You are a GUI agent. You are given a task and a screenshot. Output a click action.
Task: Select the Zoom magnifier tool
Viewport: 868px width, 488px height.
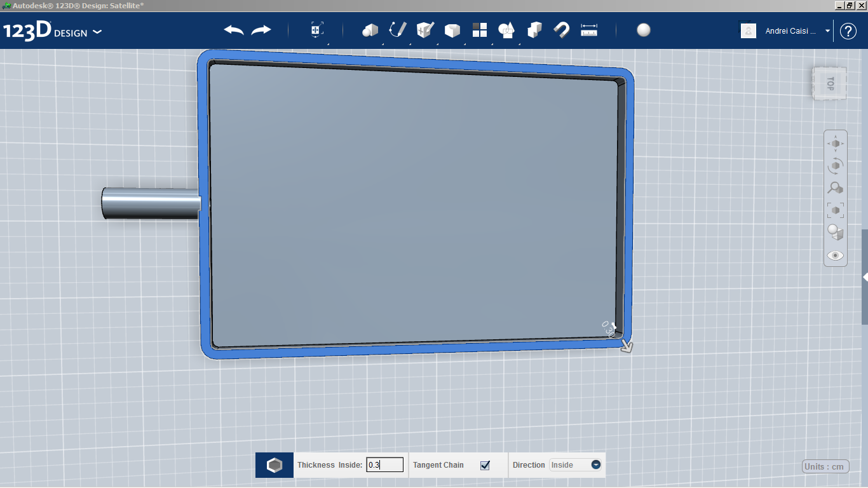[836, 188]
